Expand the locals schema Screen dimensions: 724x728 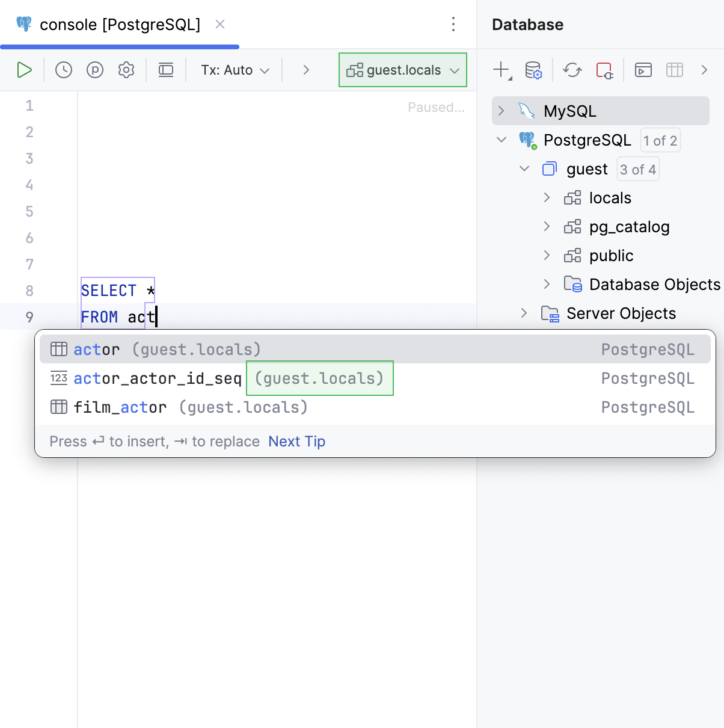click(547, 197)
